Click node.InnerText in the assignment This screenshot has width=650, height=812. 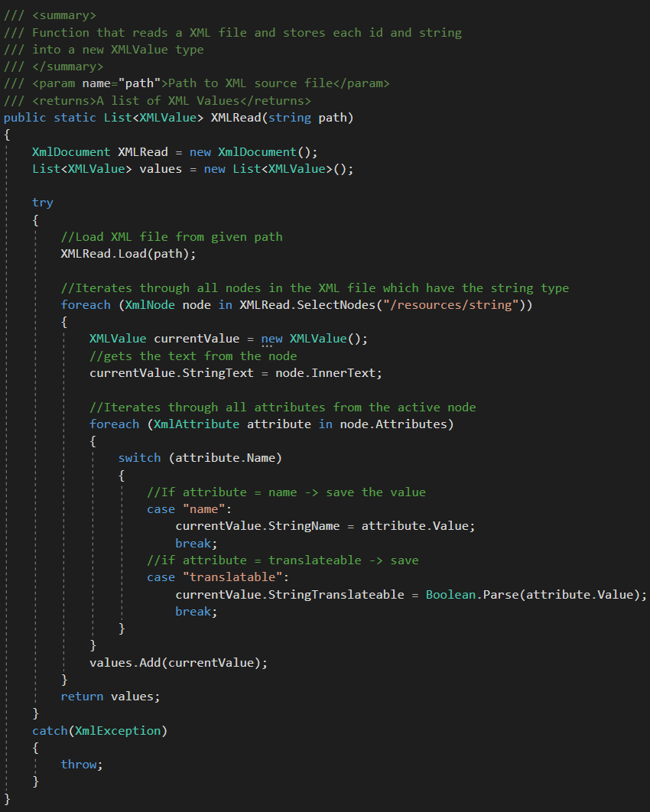point(328,373)
